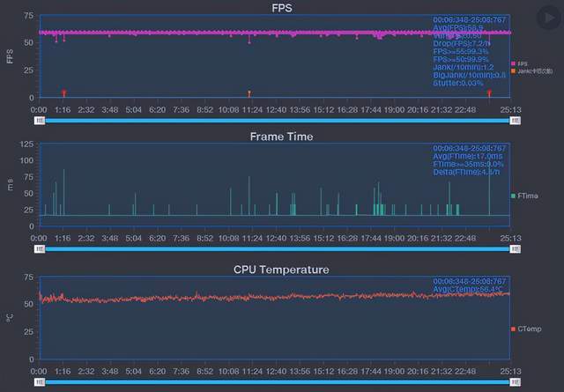This screenshot has width=564, height=392.
Task: Click the blue range bar below the CPU Temperature chart
Action: point(278,382)
